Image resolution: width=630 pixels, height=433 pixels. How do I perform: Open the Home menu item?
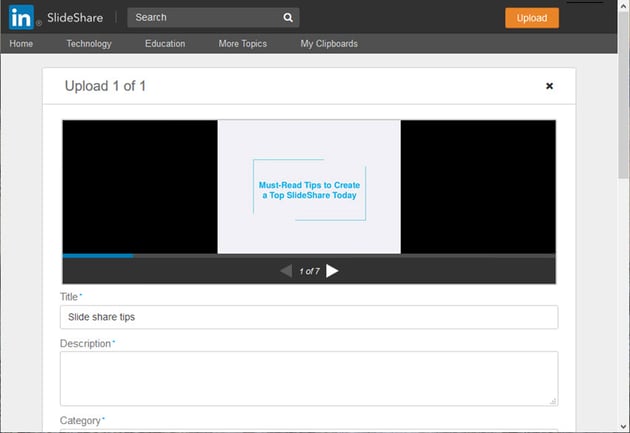(x=21, y=43)
